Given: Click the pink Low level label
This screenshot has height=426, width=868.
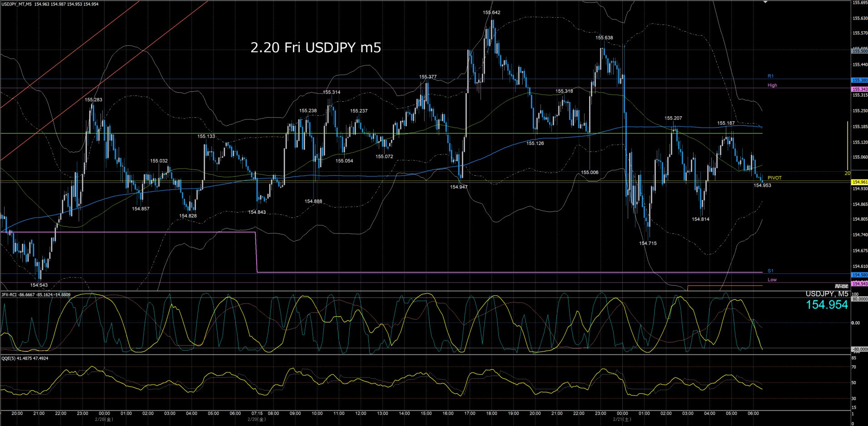Looking at the screenshot, I should pos(772,280).
